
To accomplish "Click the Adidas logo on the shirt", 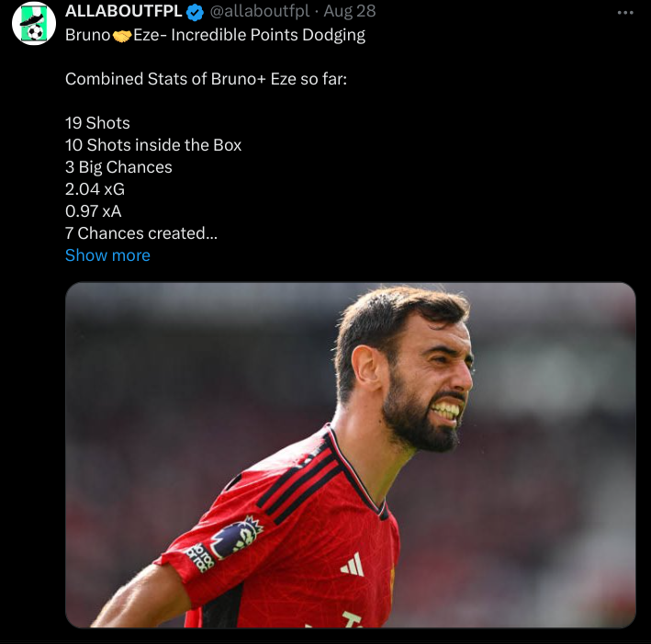I will coord(352,565).
